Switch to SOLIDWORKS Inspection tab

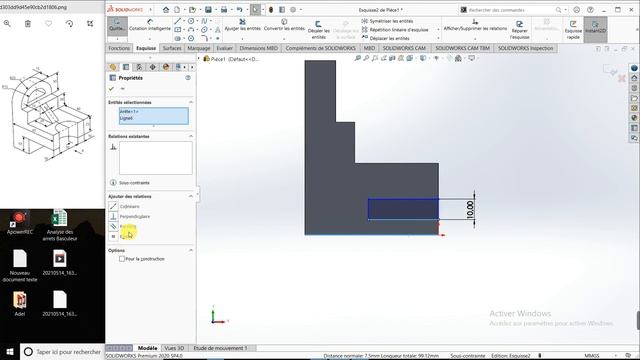[525, 48]
